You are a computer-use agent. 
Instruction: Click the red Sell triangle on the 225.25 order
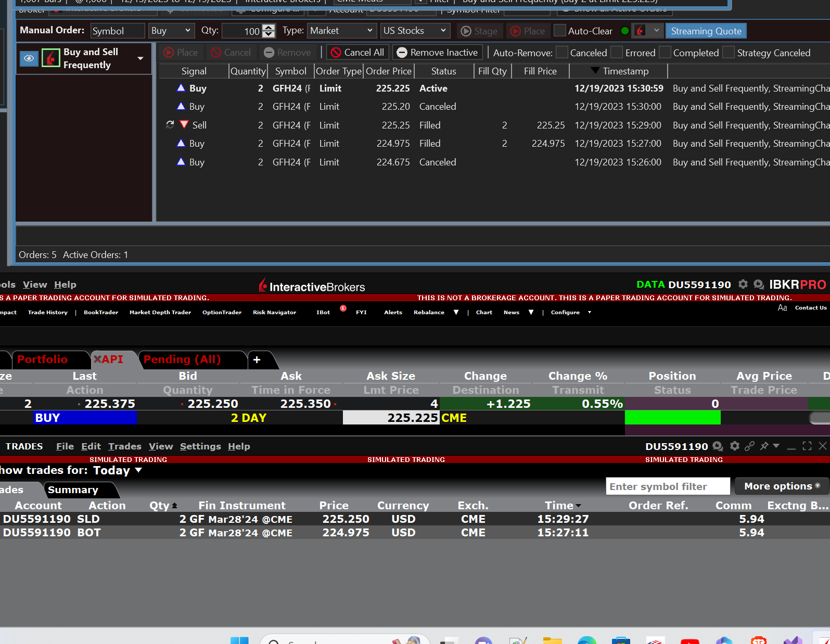[x=184, y=125]
